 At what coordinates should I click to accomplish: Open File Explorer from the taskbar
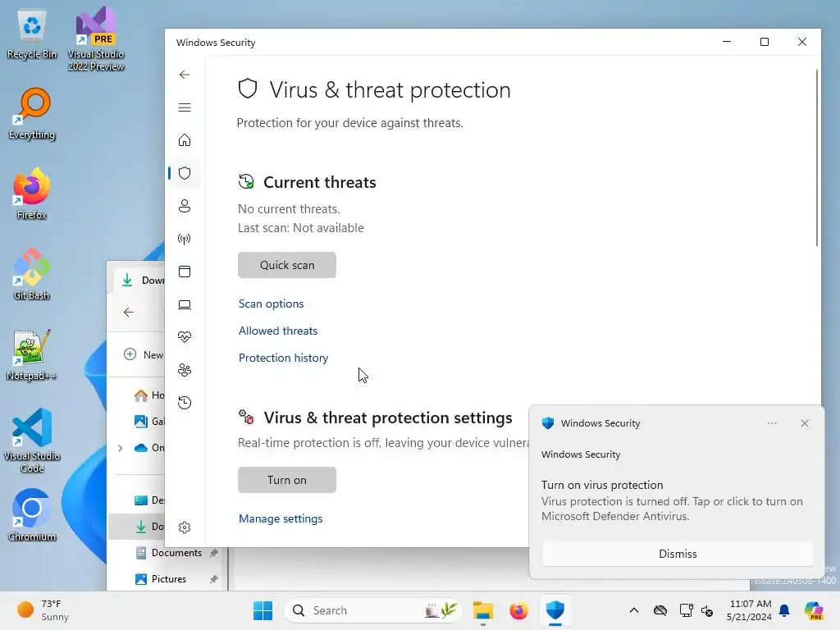tap(482, 610)
